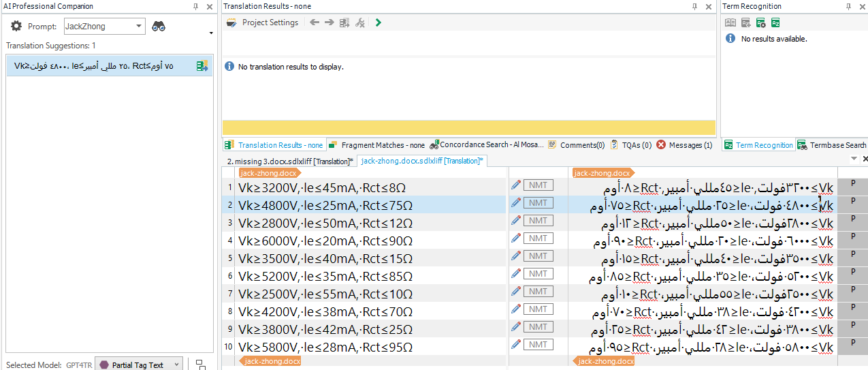Close the Term Recognition panel

862,6
